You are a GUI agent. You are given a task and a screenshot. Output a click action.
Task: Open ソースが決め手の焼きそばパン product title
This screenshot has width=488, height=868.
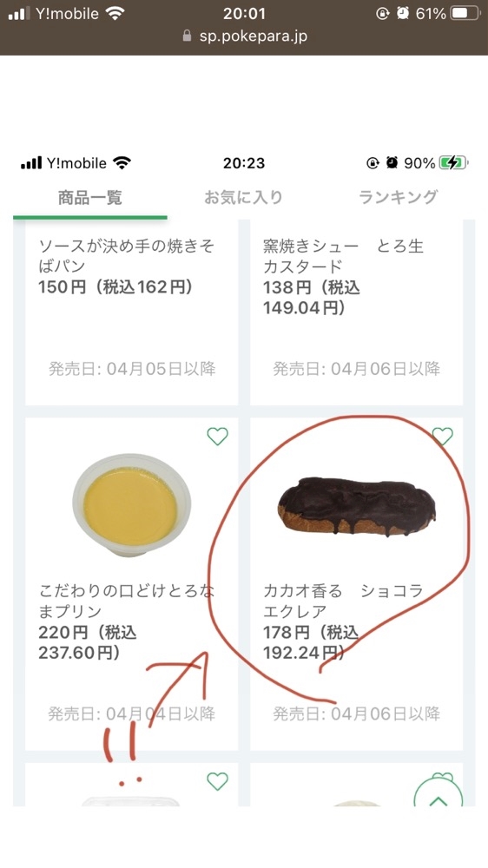[x=126, y=256]
